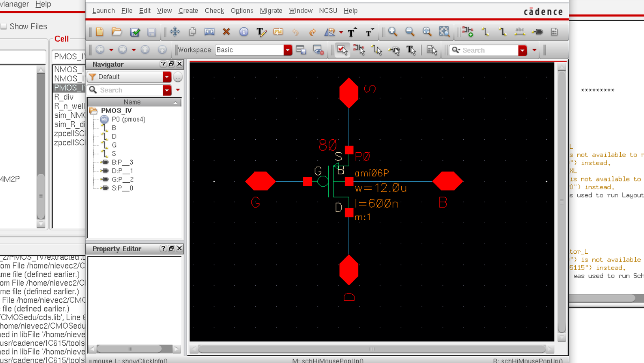Click the Create Instance icon
This screenshot has width=644, height=363.
(468, 32)
